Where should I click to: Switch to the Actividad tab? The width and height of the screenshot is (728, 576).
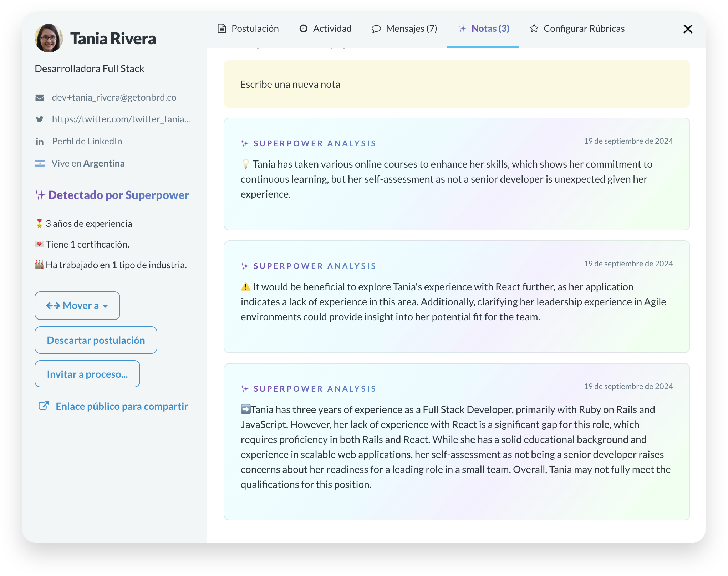click(x=325, y=29)
